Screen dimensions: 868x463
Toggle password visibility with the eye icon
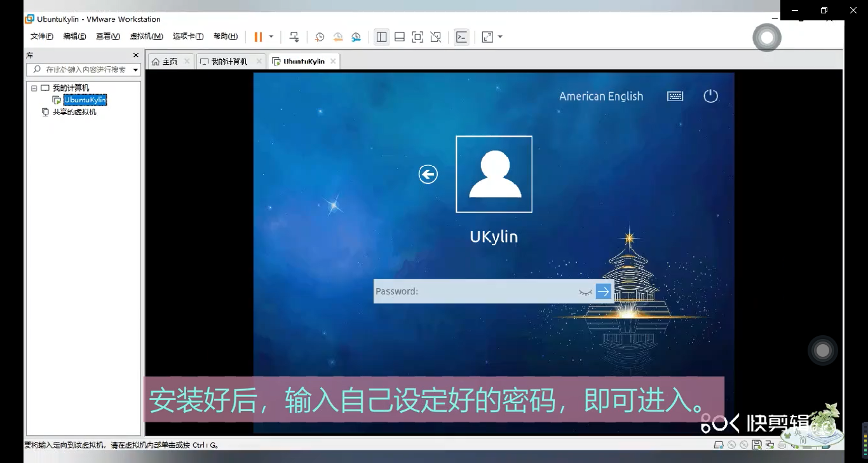click(x=585, y=292)
